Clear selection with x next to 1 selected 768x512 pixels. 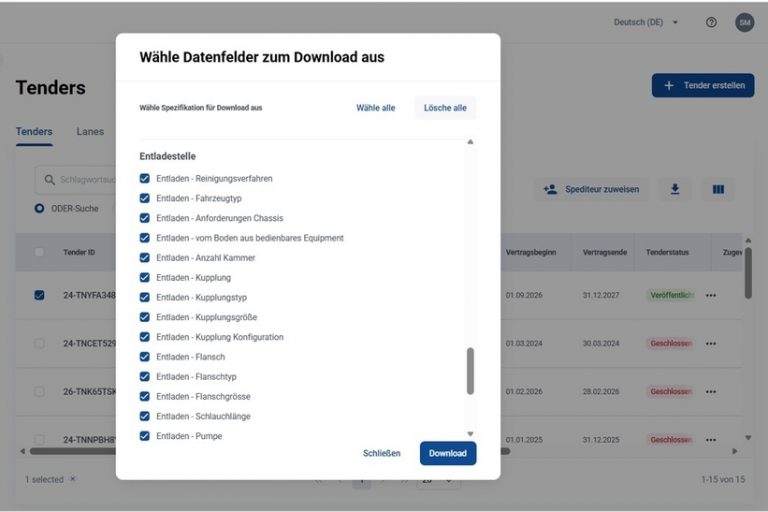(72, 479)
